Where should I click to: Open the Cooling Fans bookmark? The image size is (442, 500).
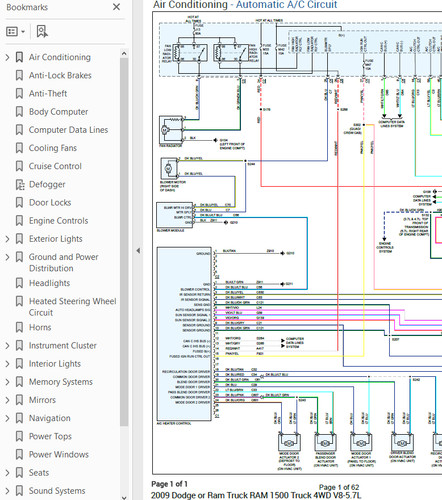53,148
